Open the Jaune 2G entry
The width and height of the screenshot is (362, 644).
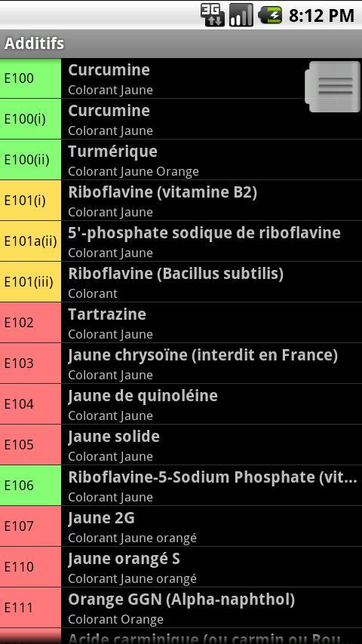point(181,526)
